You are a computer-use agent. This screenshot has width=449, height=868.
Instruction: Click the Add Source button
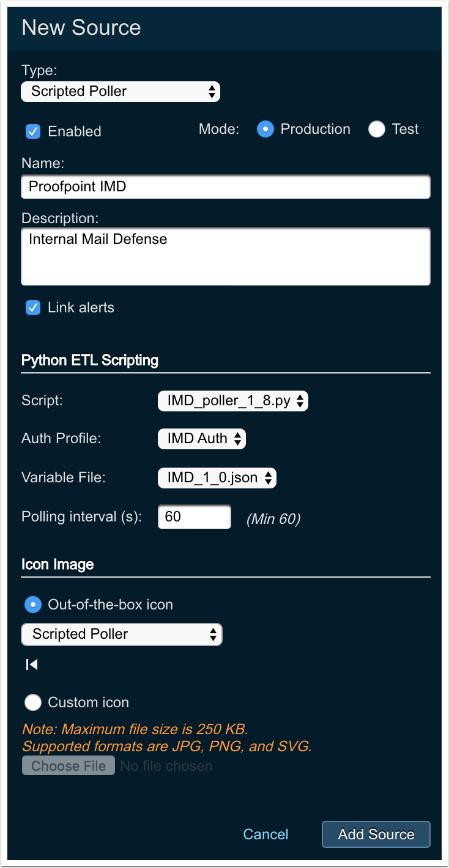click(x=376, y=834)
